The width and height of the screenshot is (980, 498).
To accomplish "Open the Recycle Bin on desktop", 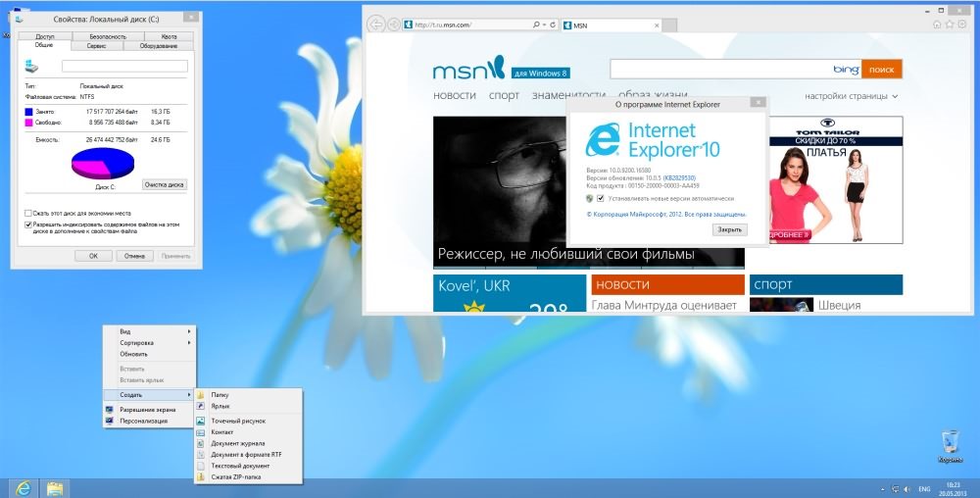I will pyautogui.click(x=949, y=444).
